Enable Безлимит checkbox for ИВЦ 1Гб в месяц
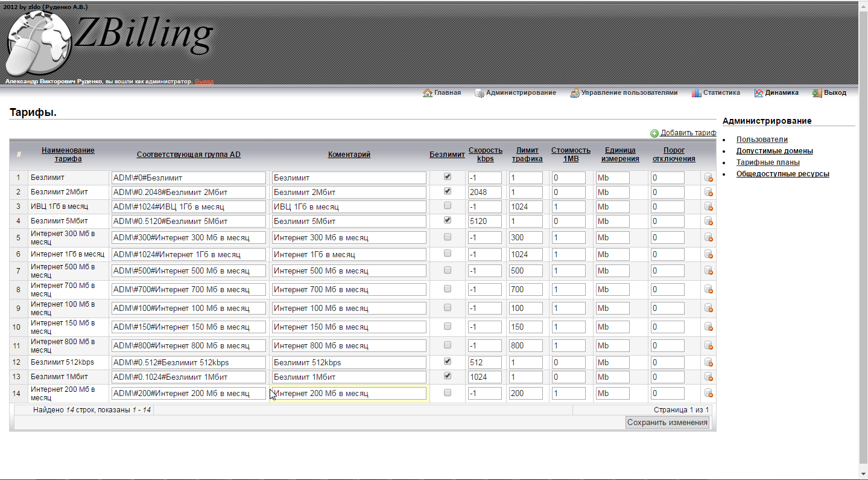The image size is (868, 480). click(447, 206)
